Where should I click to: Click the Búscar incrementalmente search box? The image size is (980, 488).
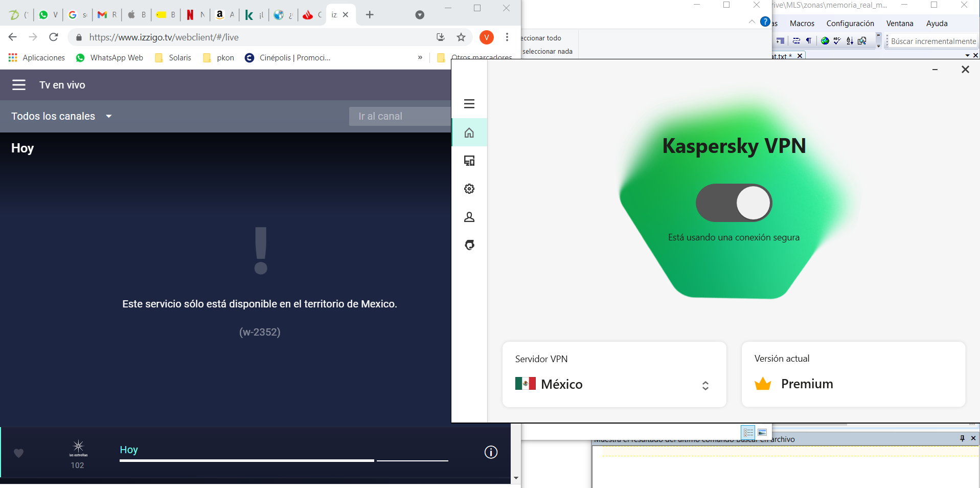click(x=933, y=41)
